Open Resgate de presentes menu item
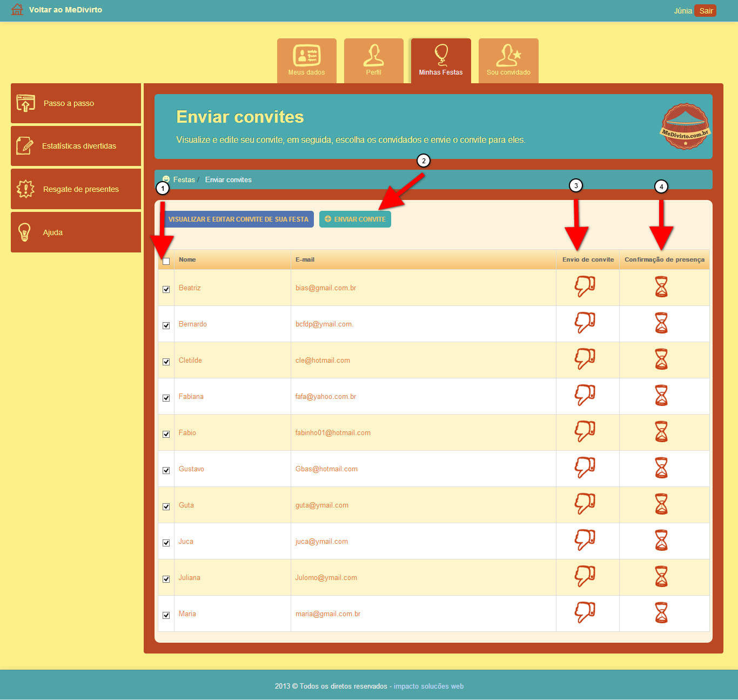Viewport: 738px width, 700px height. (x=76, y=189)
